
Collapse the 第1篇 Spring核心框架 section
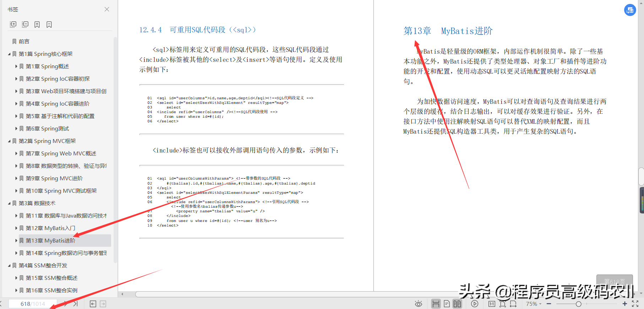click(x=9, y=54)
